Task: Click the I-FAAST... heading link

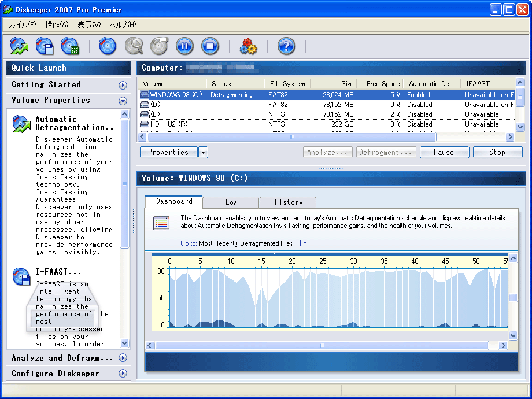Action: [58, 272]
